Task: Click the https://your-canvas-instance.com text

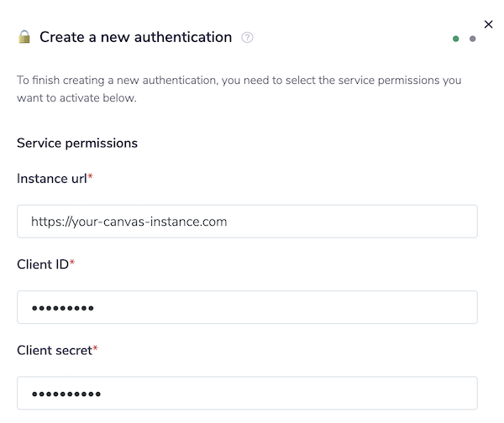Action: click(129, 222)
